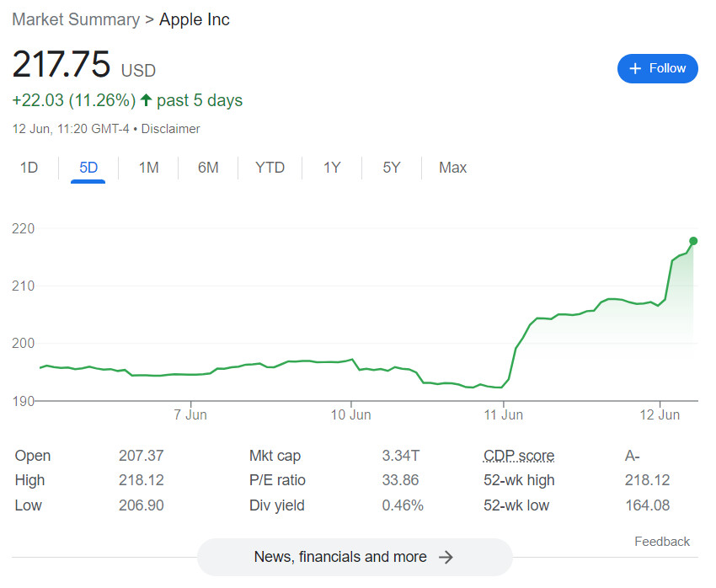Click the green endpoint dot on chart

click(693, 241)
